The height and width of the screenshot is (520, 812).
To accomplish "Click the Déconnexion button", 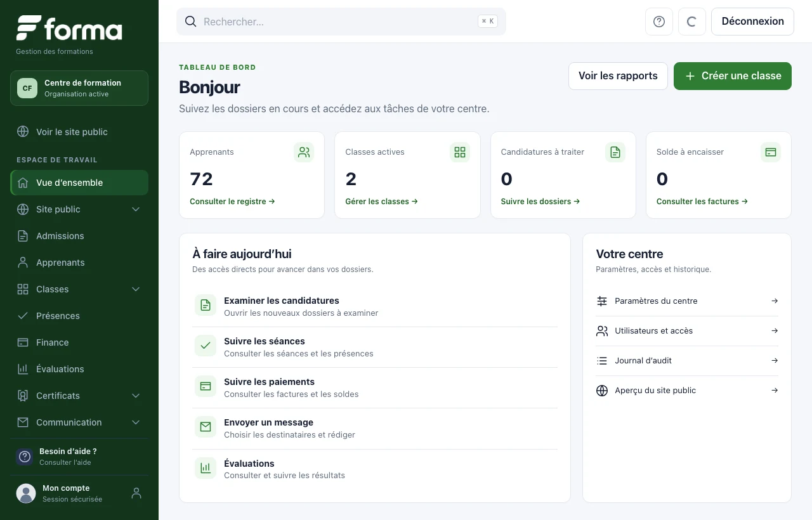I will [752, 22].
